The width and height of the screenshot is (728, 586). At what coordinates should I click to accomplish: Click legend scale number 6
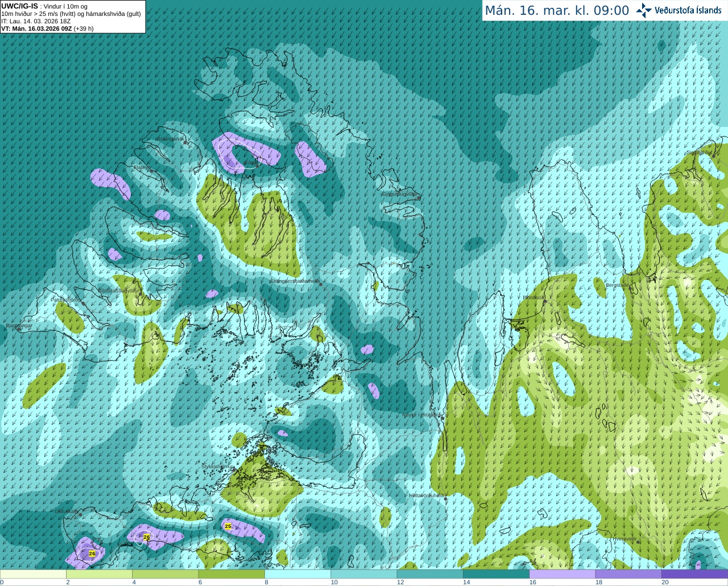tap(200, 582)
